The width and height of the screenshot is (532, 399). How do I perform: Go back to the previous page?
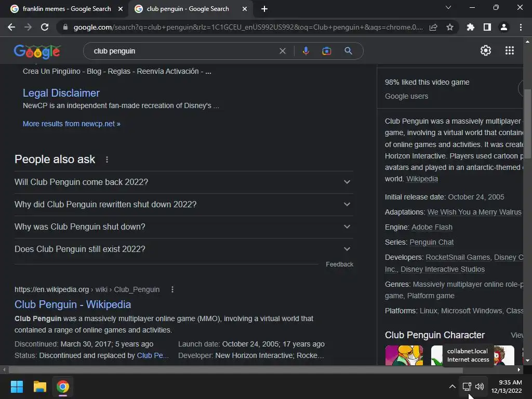tap(11, 27)
